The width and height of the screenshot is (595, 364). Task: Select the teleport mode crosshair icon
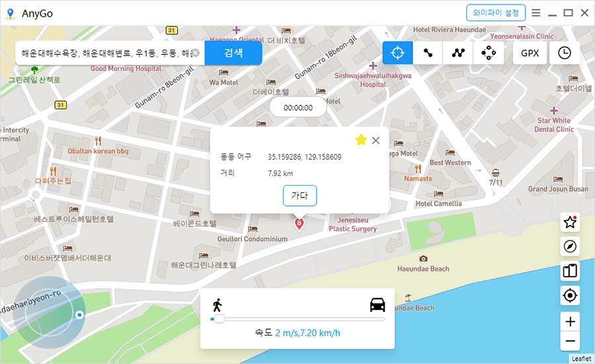397,53
